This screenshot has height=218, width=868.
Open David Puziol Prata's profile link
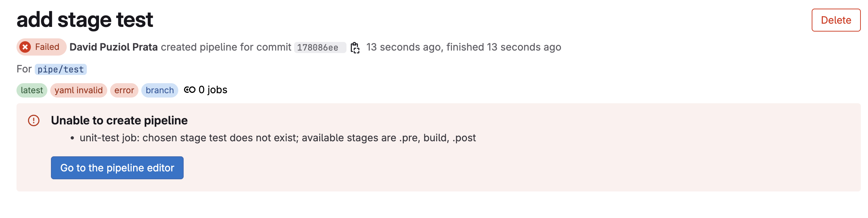coord(113,47)
